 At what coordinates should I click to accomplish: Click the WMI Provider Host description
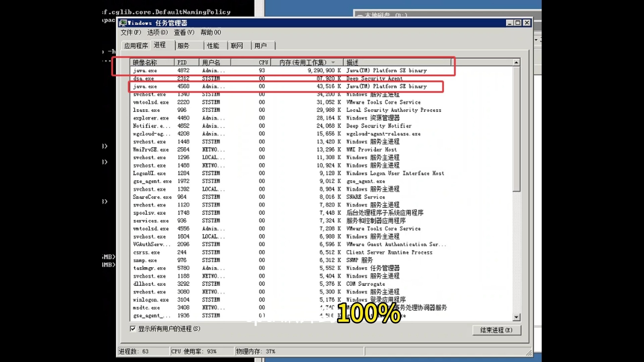(x=371, y=149)
